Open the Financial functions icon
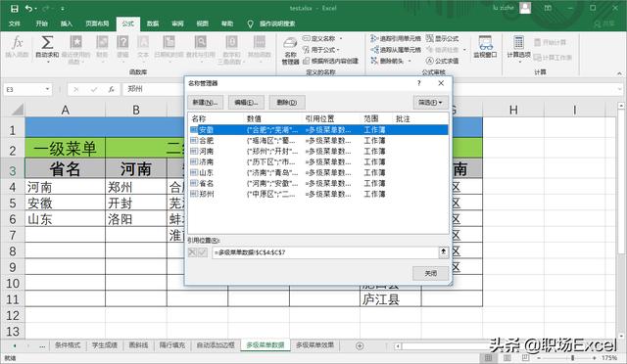 pyautogui.click(x=102, y=42)
